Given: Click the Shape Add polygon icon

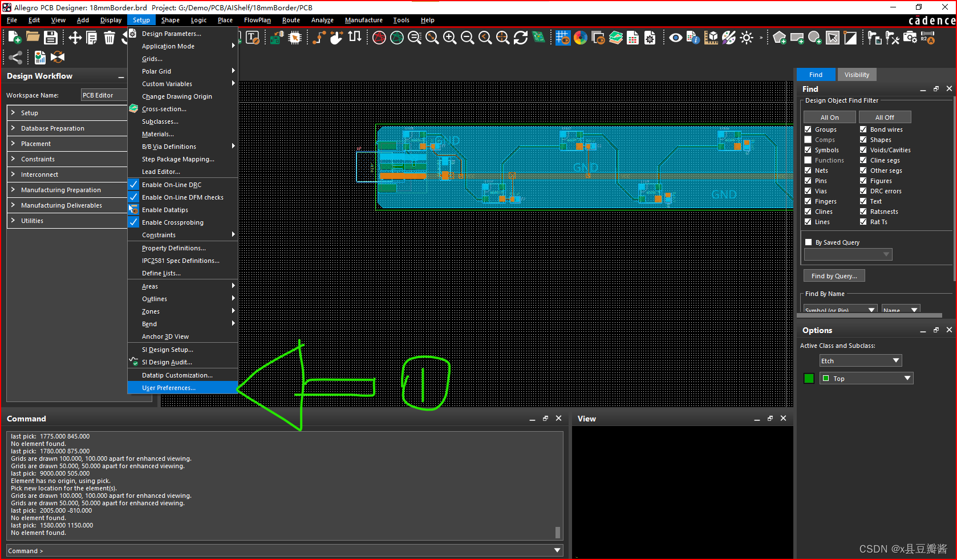Looking at the screenshot, I should point(780,38).
